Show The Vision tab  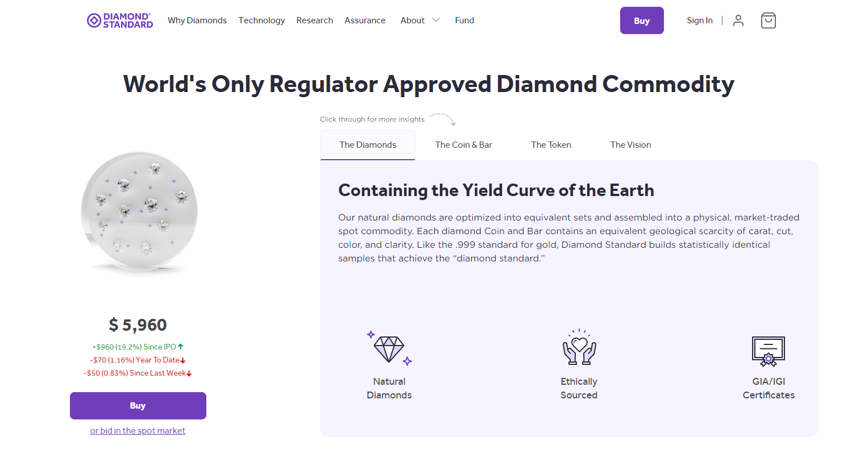pos(631,145)
